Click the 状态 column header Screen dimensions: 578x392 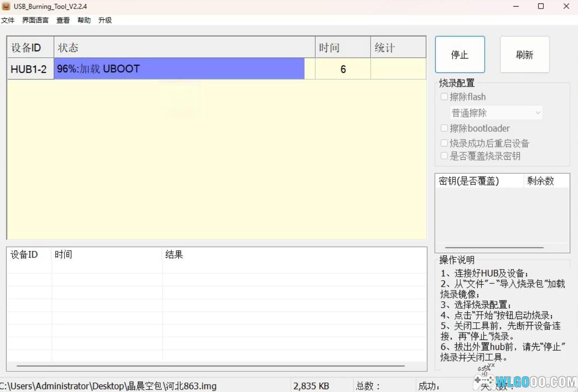(184, 47)
